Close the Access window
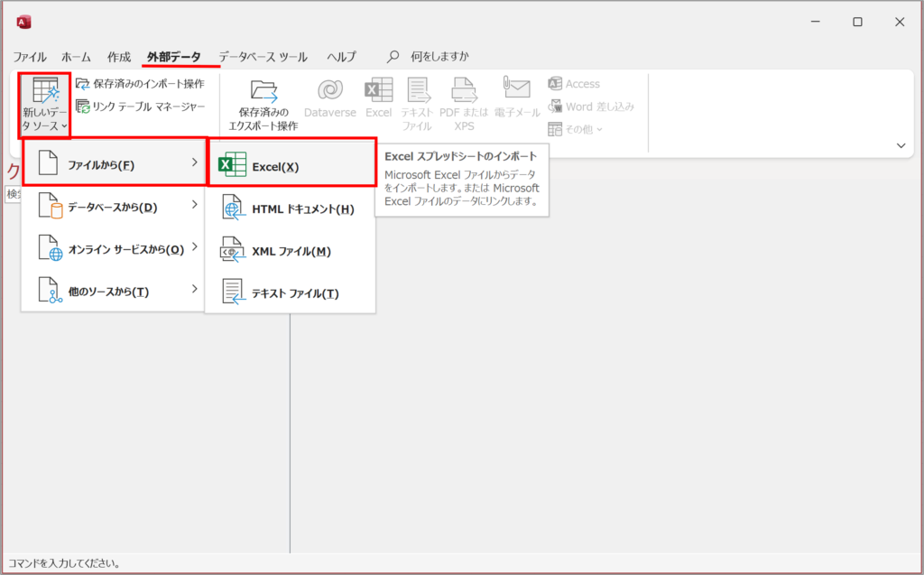 900,22
